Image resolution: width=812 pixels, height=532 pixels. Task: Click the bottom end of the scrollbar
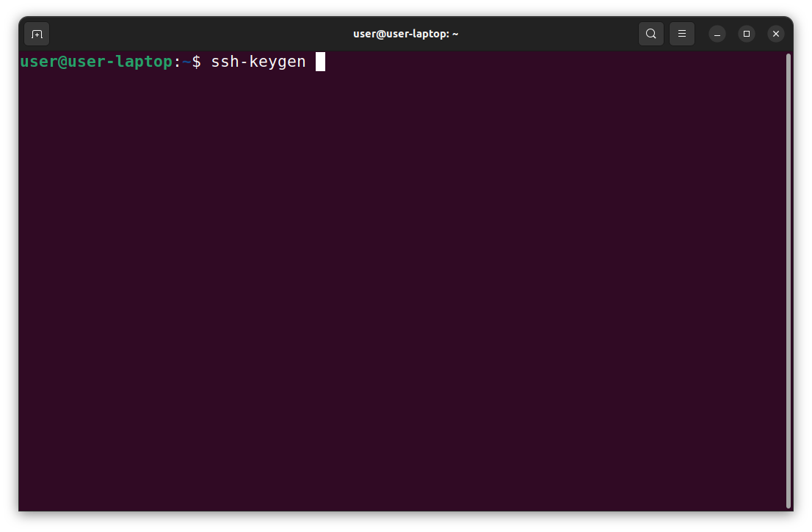tap(789, 503)
